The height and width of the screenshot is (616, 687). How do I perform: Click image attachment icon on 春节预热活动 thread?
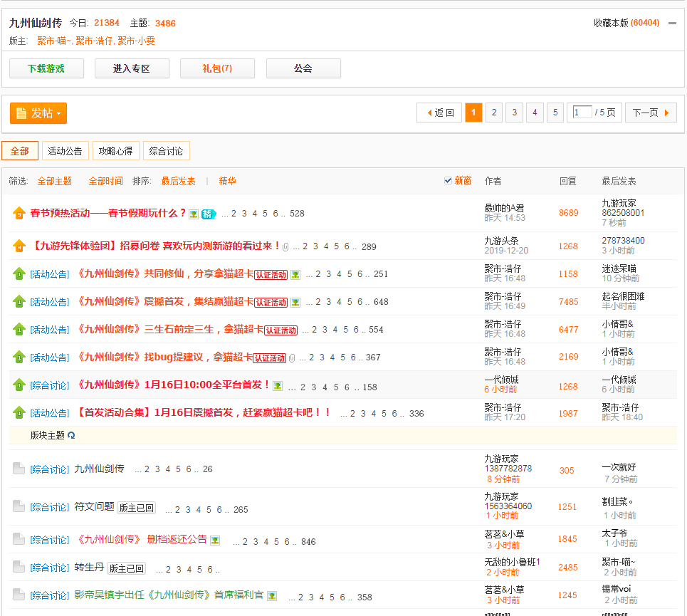194,214
